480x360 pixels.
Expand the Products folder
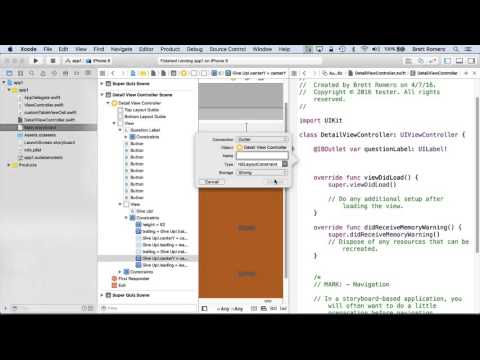coord(9,165)
